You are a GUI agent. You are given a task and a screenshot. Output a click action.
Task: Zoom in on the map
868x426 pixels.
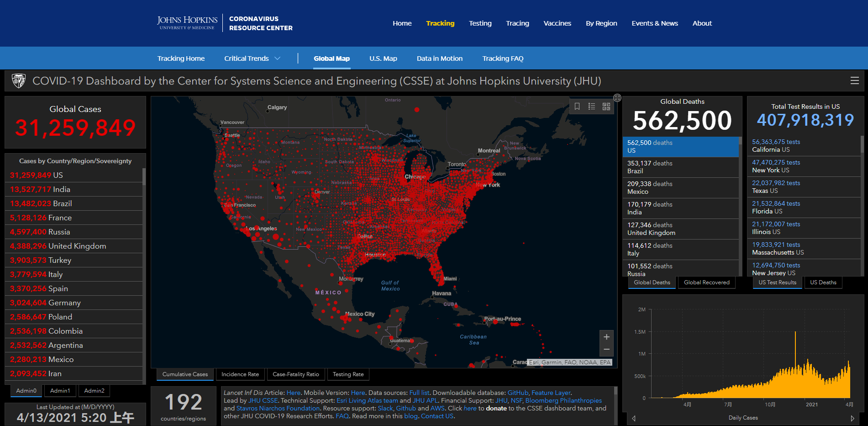point(606,337)
